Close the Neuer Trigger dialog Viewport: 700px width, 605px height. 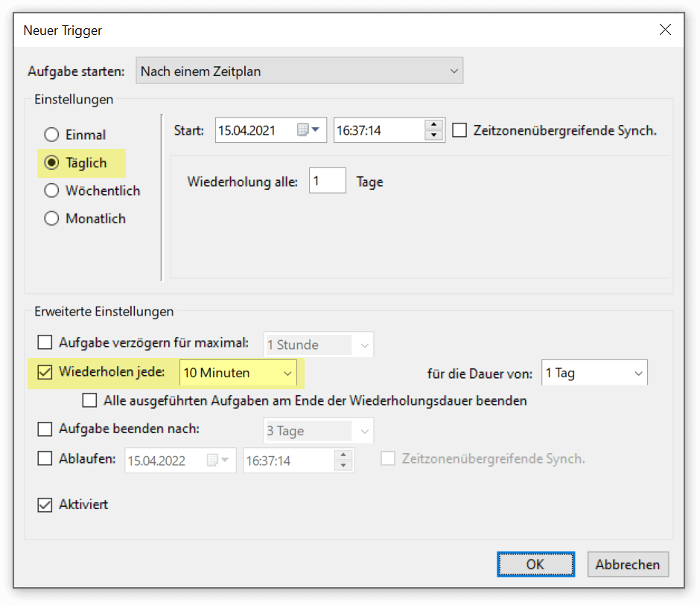tap(665, 30)
